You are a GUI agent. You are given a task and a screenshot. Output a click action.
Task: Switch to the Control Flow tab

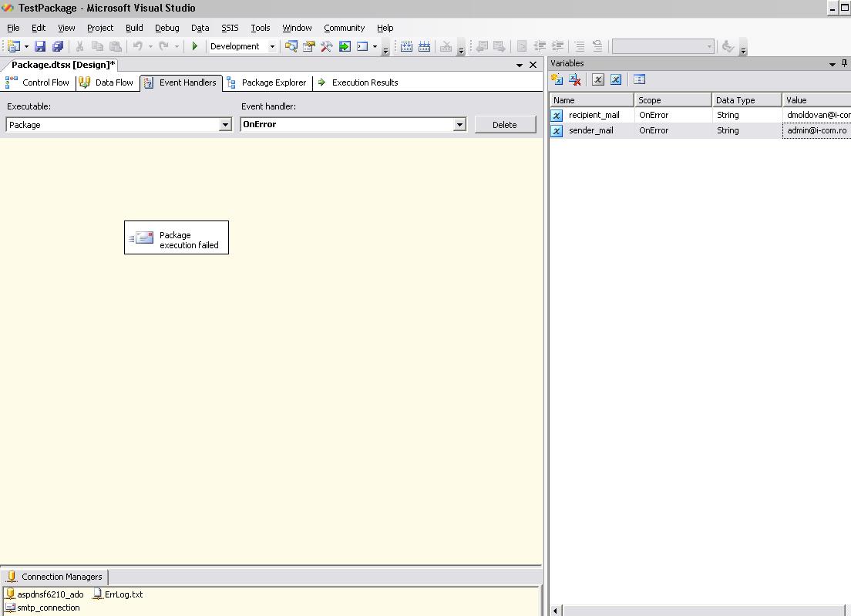[38, 82]
